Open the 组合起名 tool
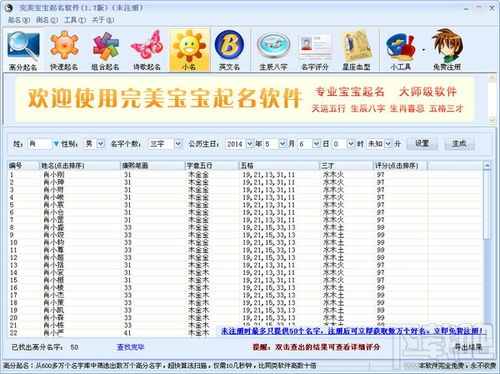Viewport: 500px width, 374px height. (x=105, y=50)
